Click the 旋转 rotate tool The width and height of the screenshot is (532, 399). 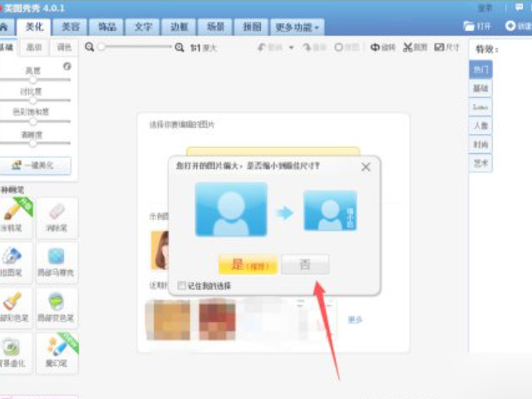383,47
